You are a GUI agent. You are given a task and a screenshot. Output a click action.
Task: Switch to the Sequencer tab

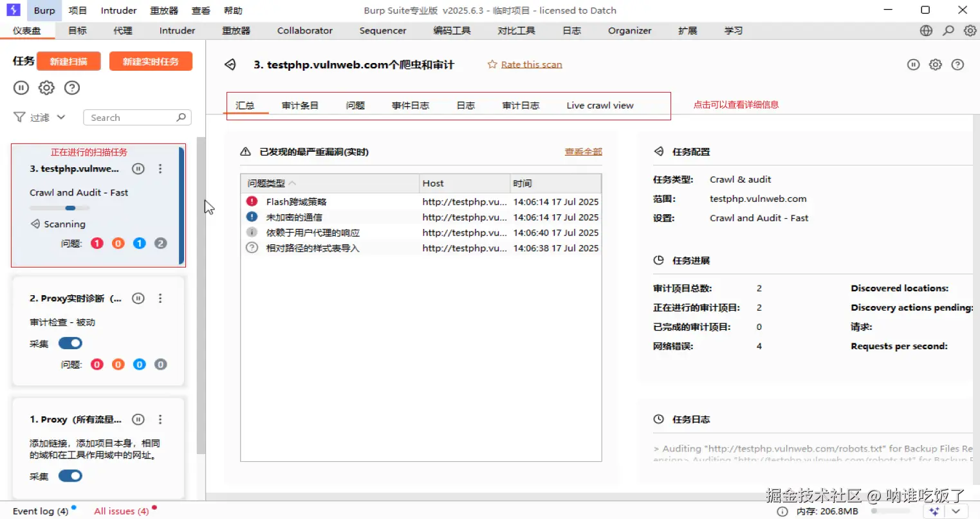click(x=383, y=30)
